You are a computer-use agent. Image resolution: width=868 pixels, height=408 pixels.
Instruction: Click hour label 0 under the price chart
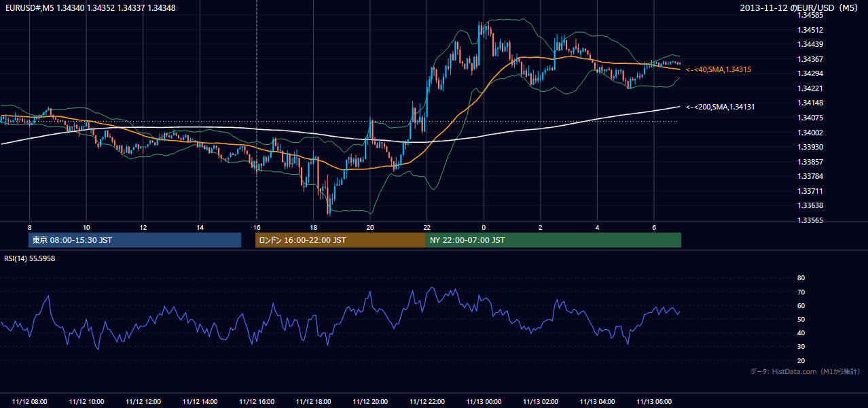tap(484, 226)
